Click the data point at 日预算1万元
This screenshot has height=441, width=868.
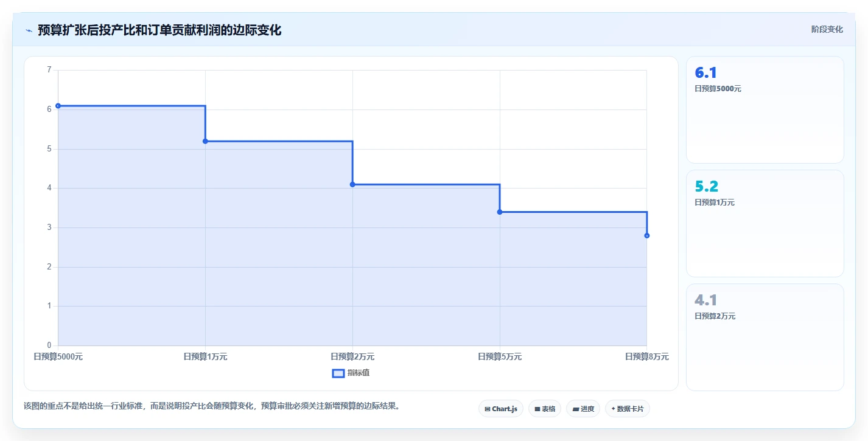tap(205, 141)
